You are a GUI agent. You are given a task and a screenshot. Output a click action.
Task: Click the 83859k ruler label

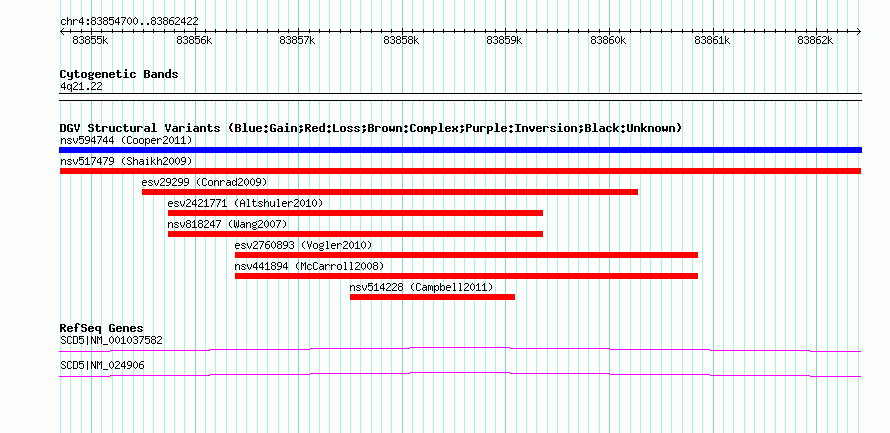click(505, 40)
